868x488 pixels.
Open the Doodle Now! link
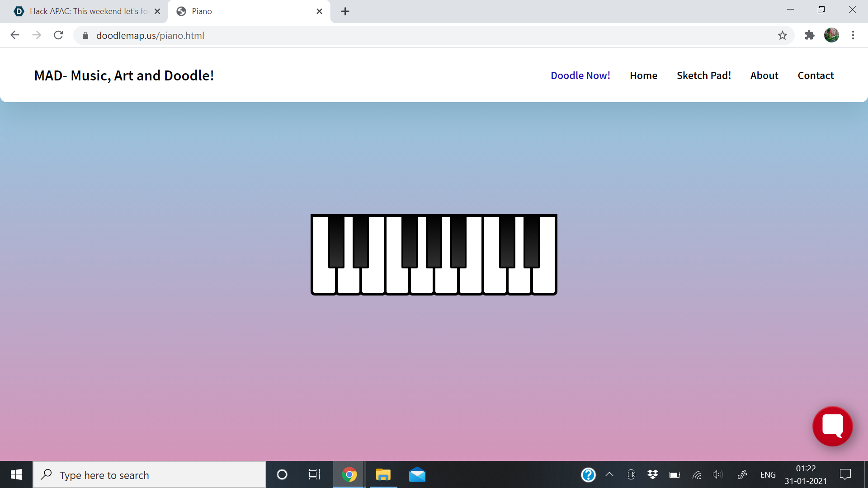580,75
